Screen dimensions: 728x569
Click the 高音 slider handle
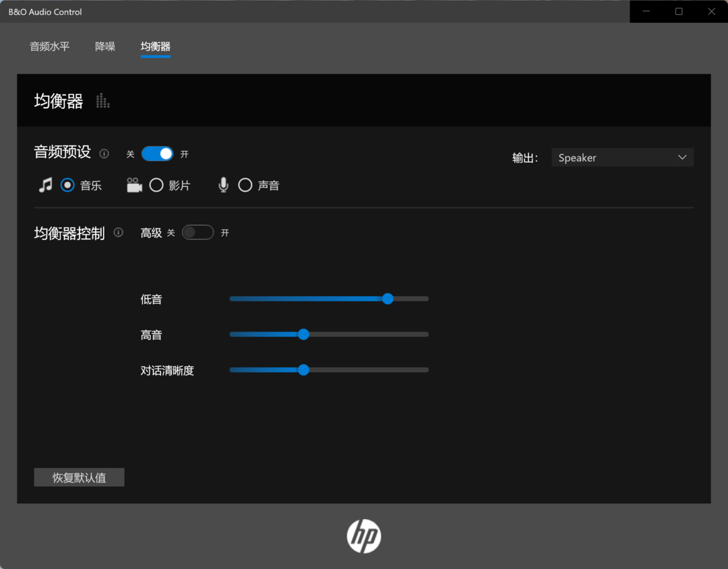pyautogui.click(x=303, y=334)
